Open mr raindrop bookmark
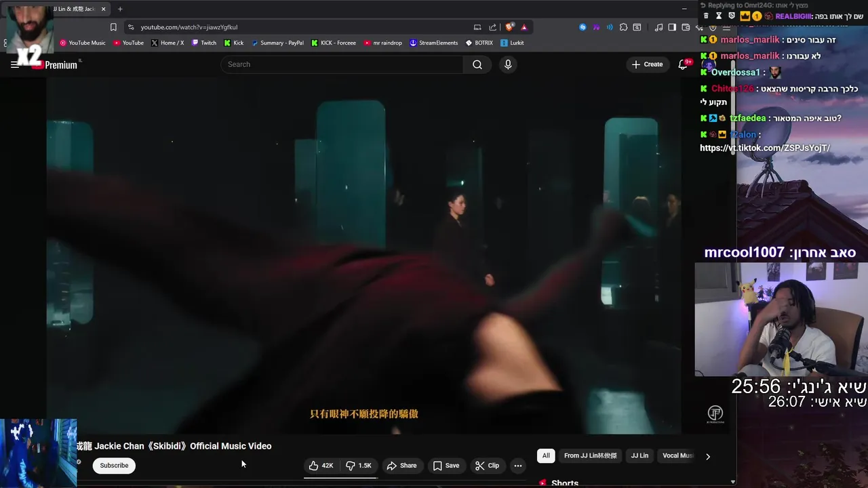The image size is (868, 488). coord(383,43)
